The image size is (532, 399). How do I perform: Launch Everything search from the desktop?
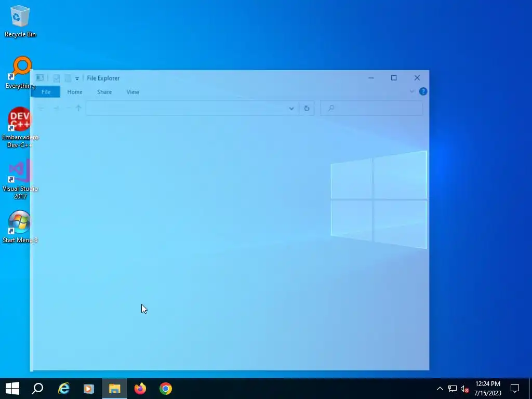click(20, 73)
